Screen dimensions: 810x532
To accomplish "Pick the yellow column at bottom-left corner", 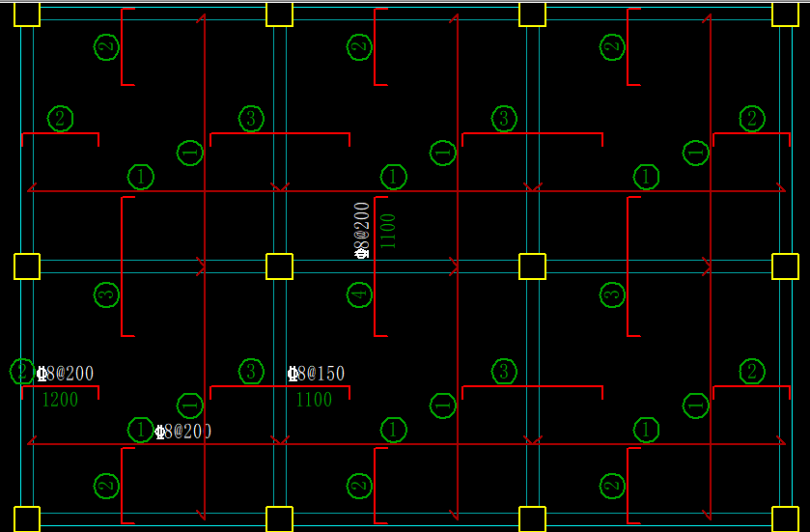I will pyautogui.click(x=27, y=518).
